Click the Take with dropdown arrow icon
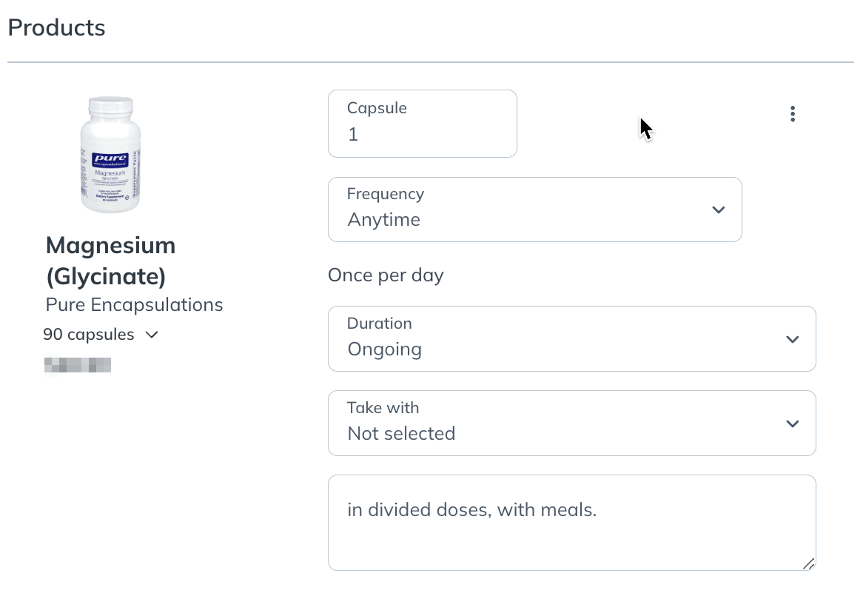863x616 pixels. [x=792, y=424]
